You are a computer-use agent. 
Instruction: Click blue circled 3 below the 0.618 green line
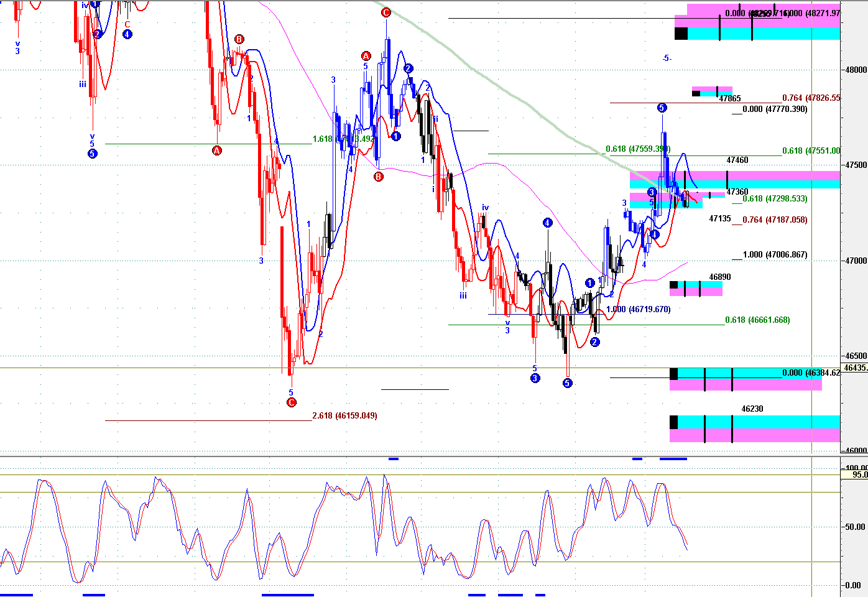535,378
